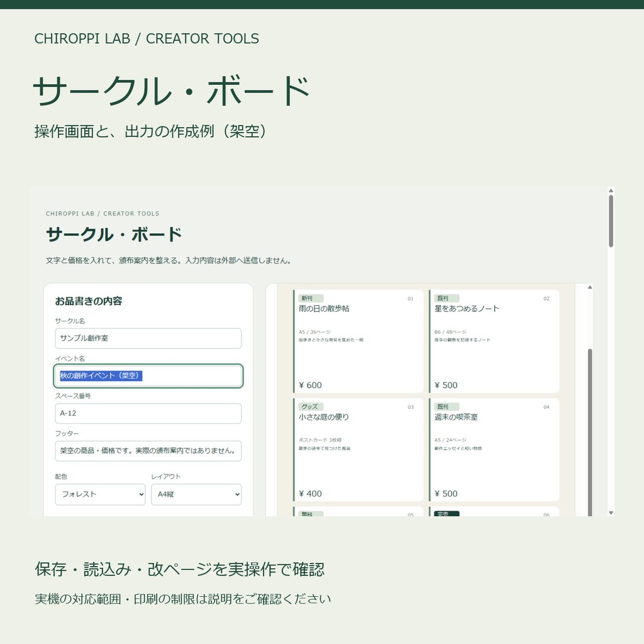Click the ¥ 600 price
The width and height of the screenshot is (644, 644).
(310, 386)
